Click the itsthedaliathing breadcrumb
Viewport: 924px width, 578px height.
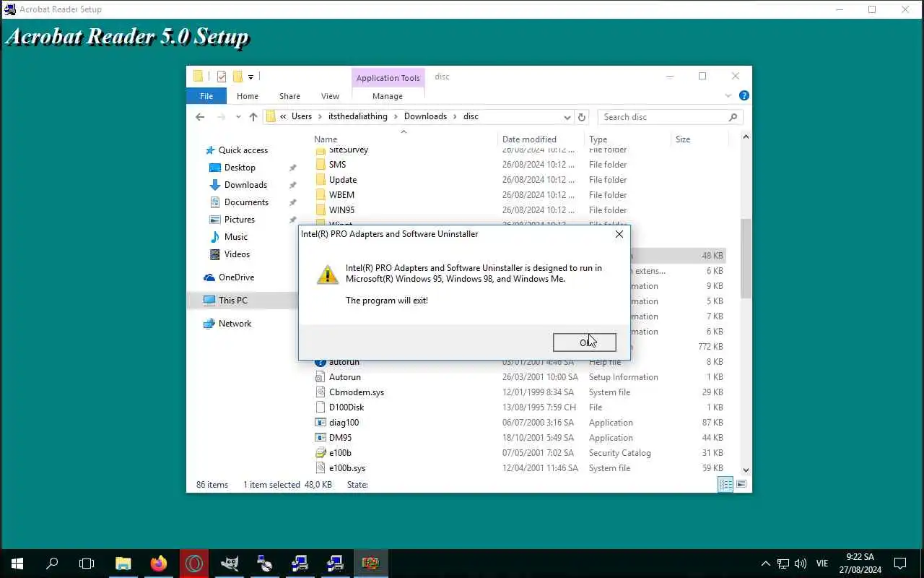(x=358, y=116)
